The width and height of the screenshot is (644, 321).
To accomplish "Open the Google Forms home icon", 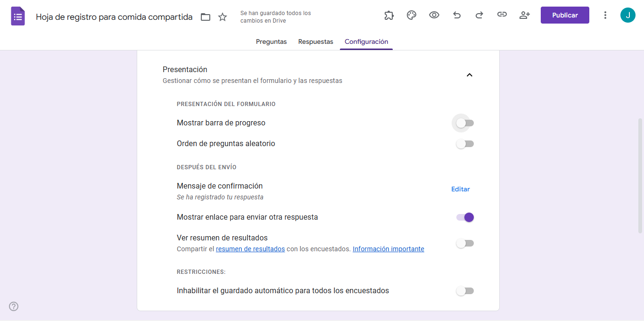I will point(17,15).
